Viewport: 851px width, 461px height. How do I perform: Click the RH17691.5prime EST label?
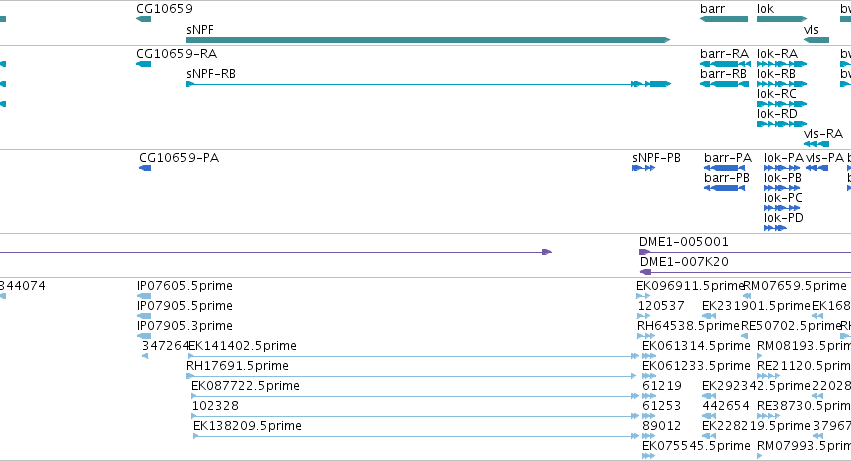[x=237, y=366]
